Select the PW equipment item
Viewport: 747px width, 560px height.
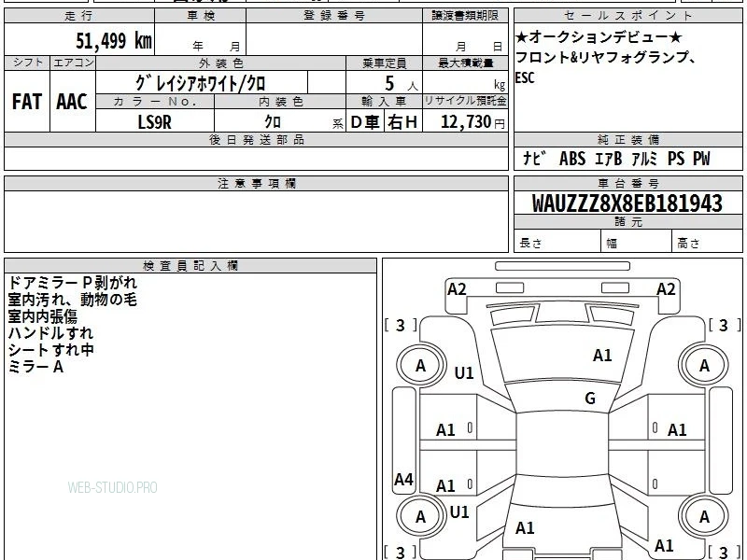coord(701,159)
